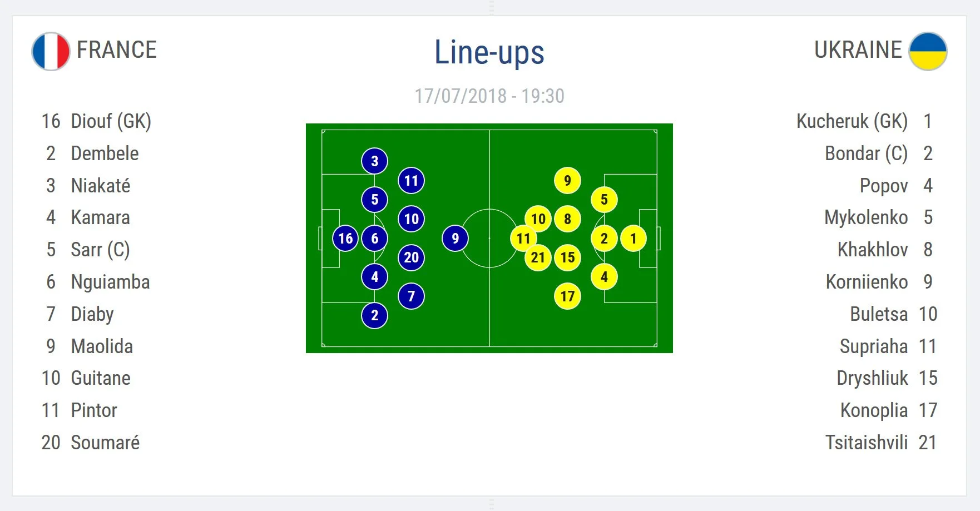Select blue player marker number 20
This screenshot has width=980, height=511.
pos(411,257)
